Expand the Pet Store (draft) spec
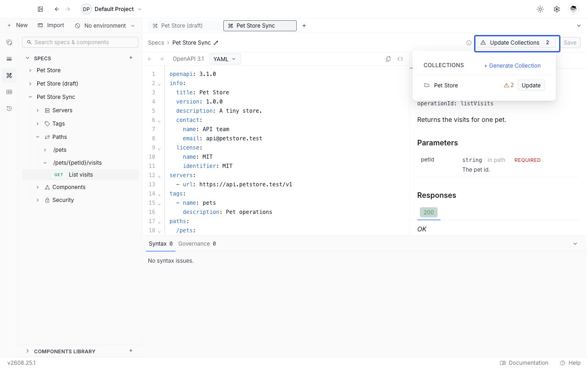This screenshot has width=588, height=368. (30, 84)
